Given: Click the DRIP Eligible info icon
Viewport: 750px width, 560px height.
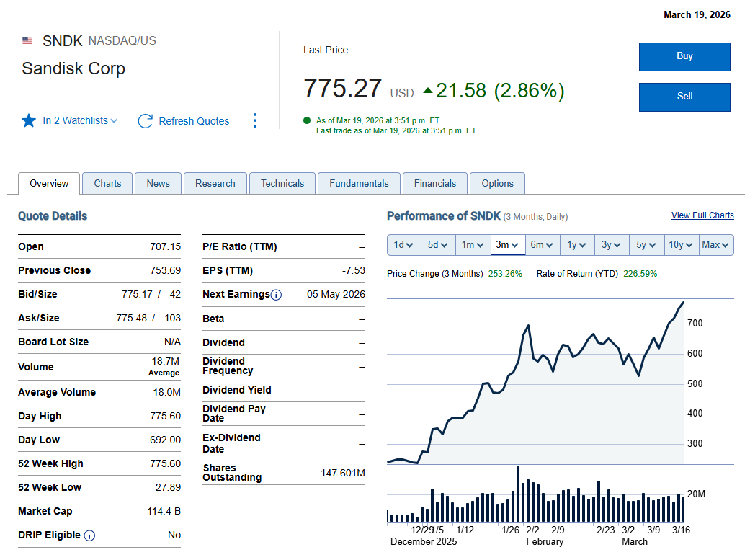Looking at the screenshot, I should [x=89, y=535].
